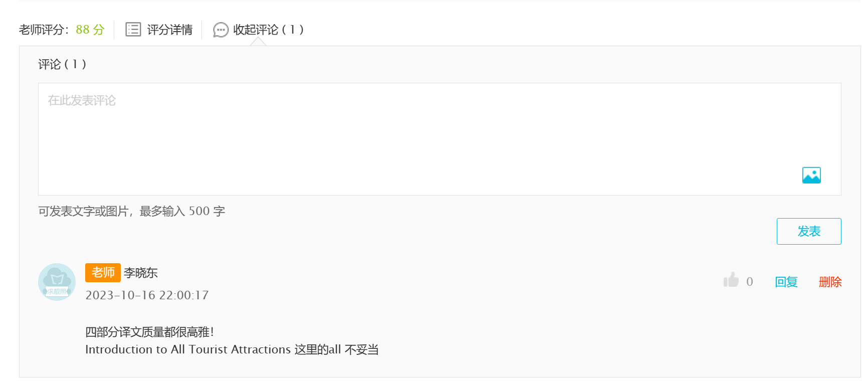Viewport: 868px width, 383px height.
Task: Click the image upload icon in comment box
Action: [x=811, y=175]
